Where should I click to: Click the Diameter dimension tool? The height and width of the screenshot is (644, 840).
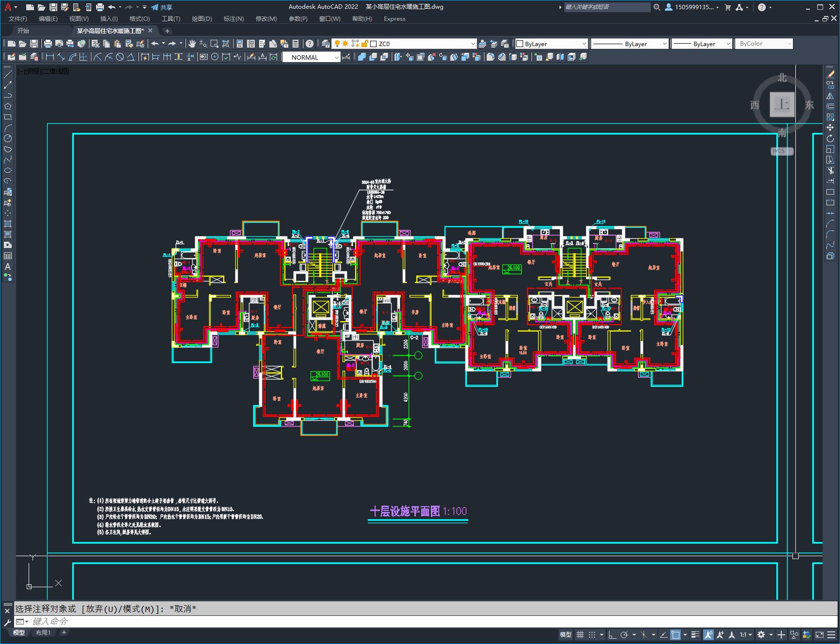pyautogui.click(x=120, y=57)
